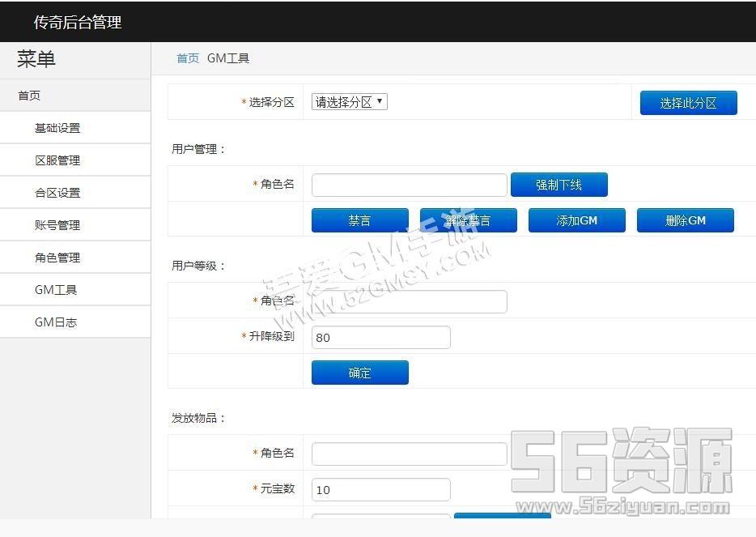The width and height of the screenshot is (756, 537).
Task: Click the 元宝数 input showing 10
Action: (x=380, y=489)
